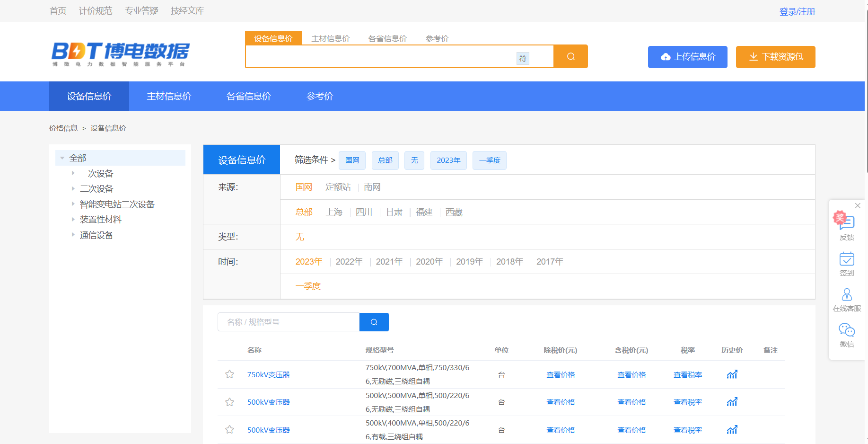
Task: Expand the 通信设备 tree node
Action: point(73,235)
